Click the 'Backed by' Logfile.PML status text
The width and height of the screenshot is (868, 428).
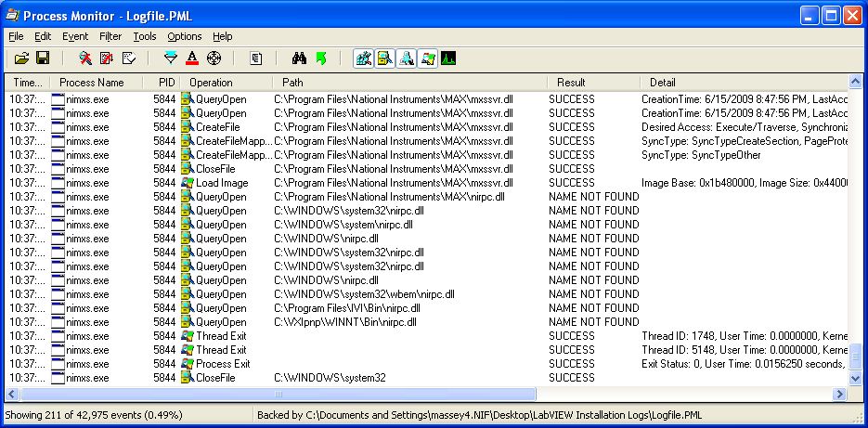click(481, 415)
